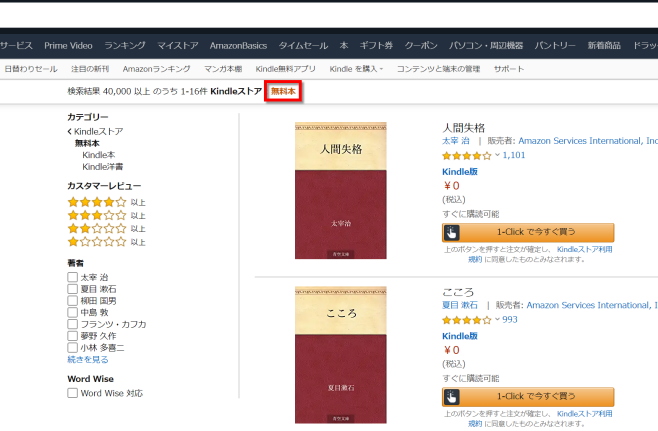Select Kindle洋書 subcategory
Image resolution: width=658 pixels, height=431 pixels.
102,167
